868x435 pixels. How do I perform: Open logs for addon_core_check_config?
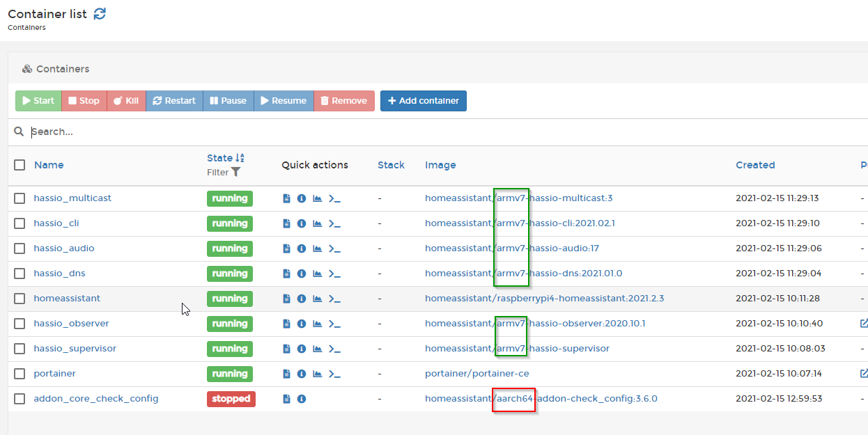click(286, 399)
